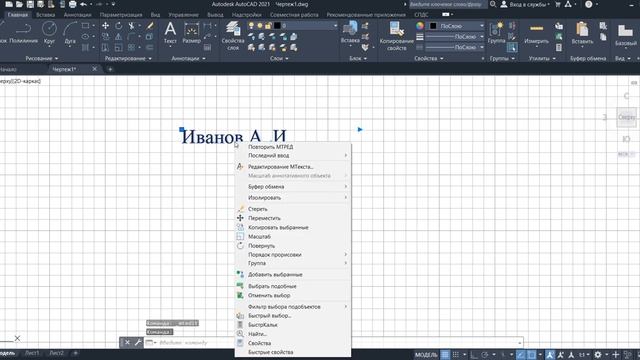Click the Текст tool in Аннотации
The width and height of the screenshot is (640, 360).
pyautogui.click(x=170, y=33)
